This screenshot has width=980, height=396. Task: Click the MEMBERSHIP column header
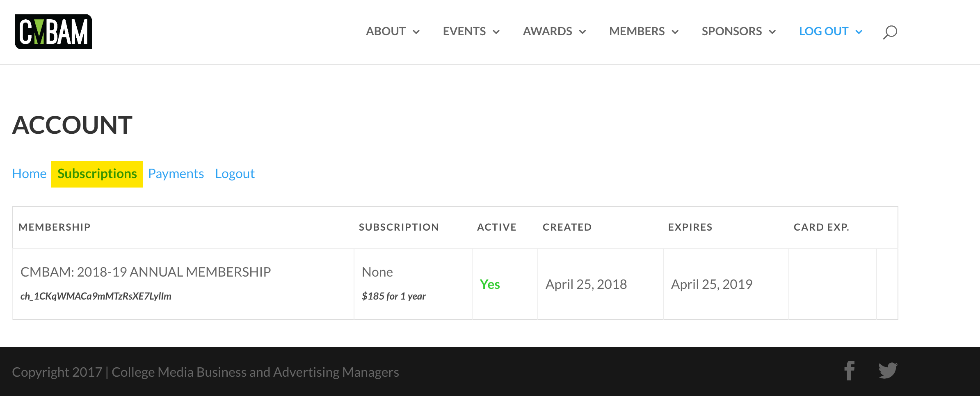coord(55,227)
